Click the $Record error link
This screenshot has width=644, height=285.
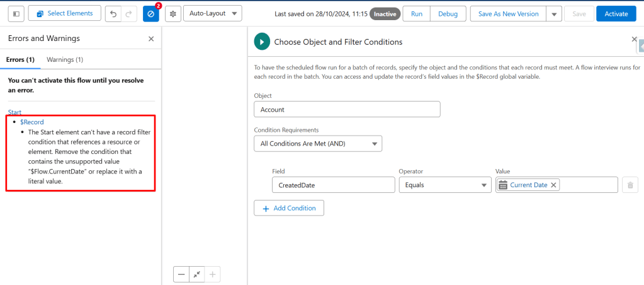click(x=32, y=122)
